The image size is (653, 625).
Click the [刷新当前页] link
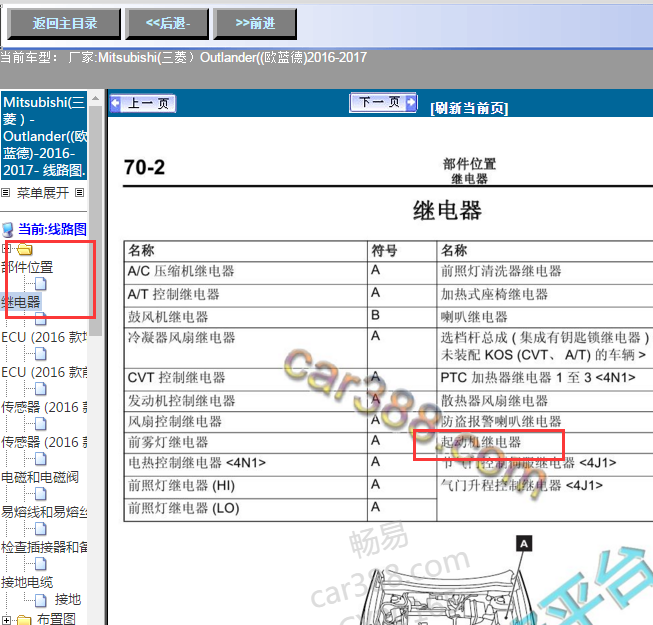click(x=469, y=108)
